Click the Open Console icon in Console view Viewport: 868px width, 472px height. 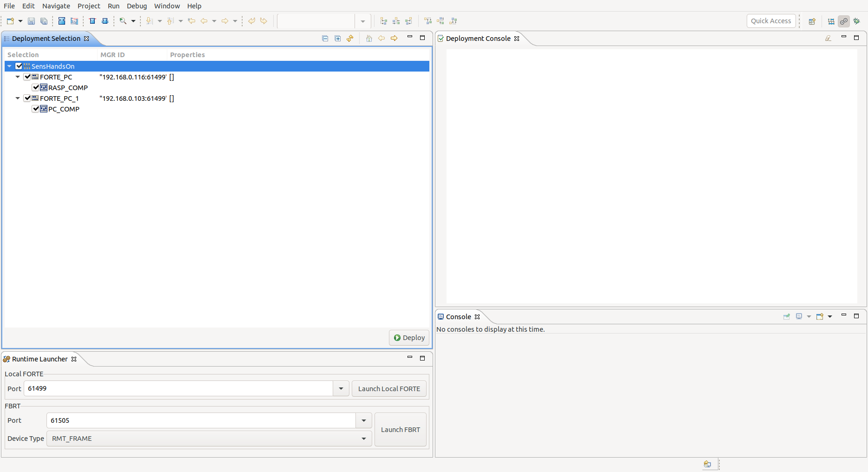820,316
